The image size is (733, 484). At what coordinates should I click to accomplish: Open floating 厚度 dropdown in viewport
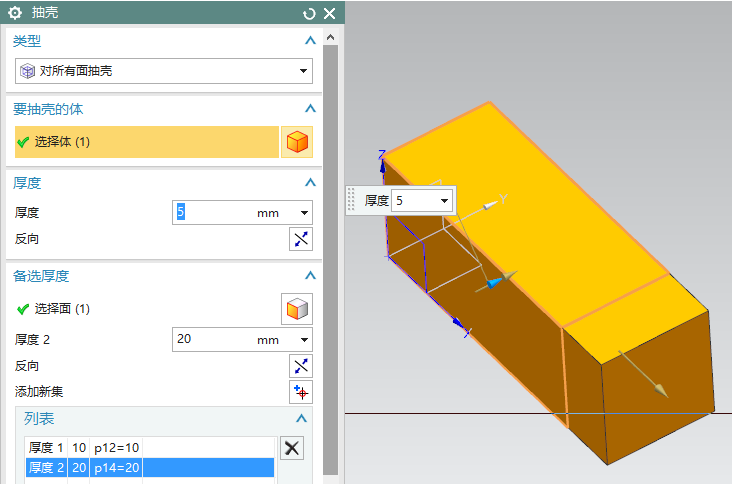click(x=444, y=200)
